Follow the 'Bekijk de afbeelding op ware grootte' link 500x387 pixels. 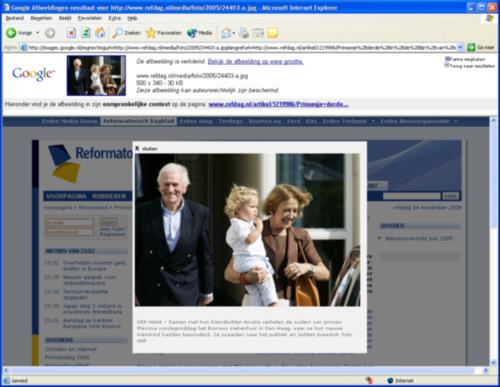(255, 62)
